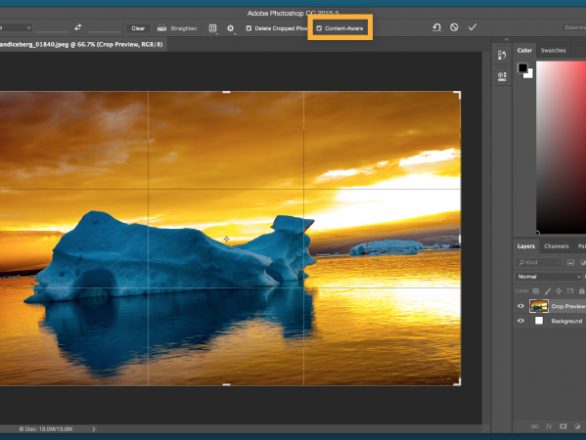Commit the crop with the checkmark

click(x=472, y=27)
